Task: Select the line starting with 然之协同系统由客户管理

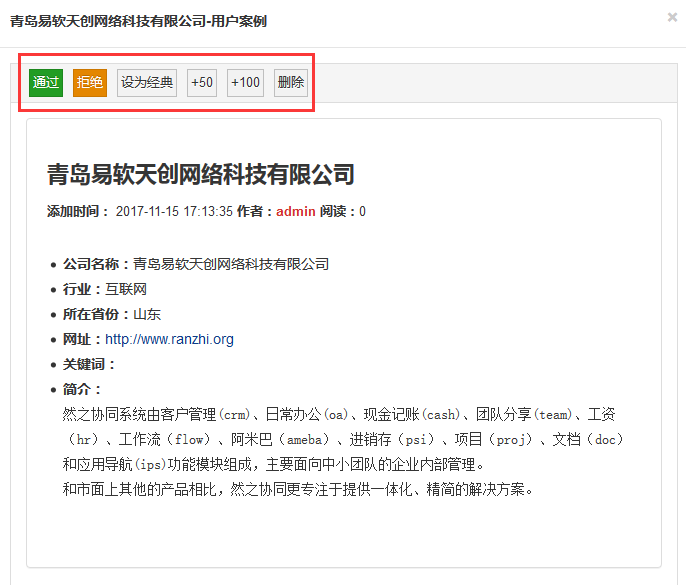Action: pos(339,414)
